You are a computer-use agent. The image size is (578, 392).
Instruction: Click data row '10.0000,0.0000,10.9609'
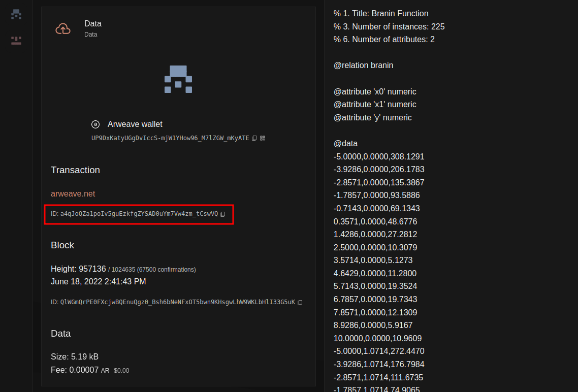click(377, 338)
